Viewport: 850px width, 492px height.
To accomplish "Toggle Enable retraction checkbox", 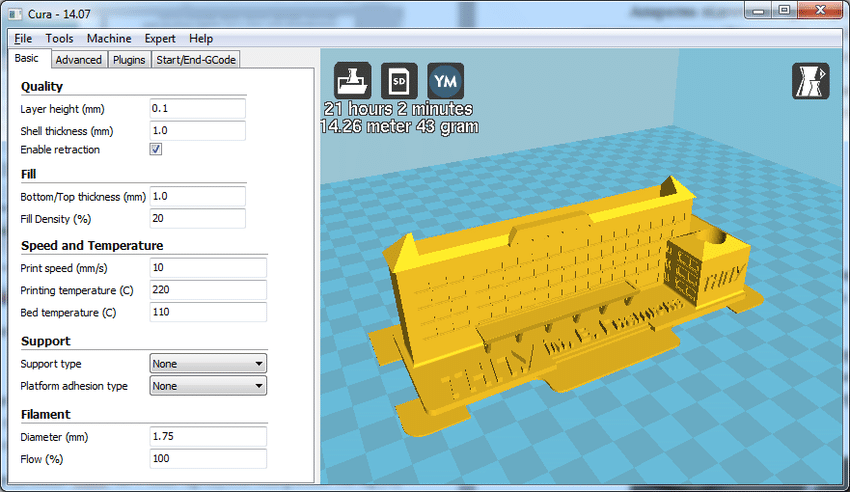I will pyautogui.click(x=156, y=149).
